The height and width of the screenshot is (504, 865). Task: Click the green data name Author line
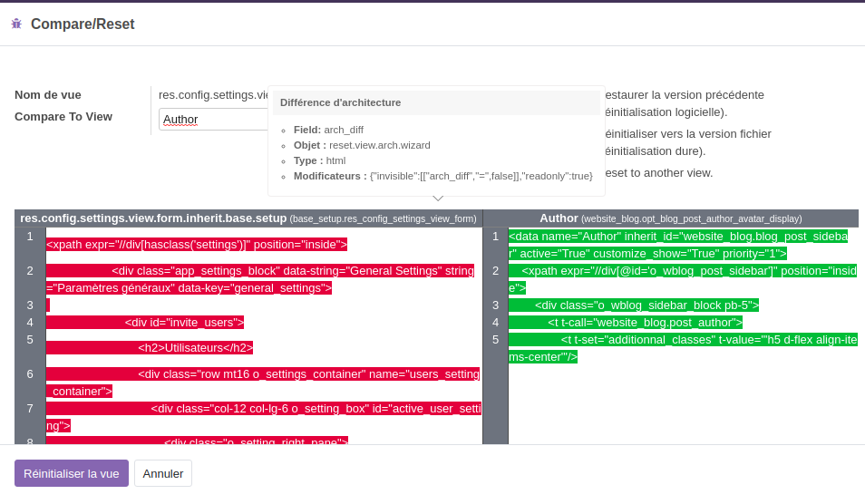pos(677,237)
